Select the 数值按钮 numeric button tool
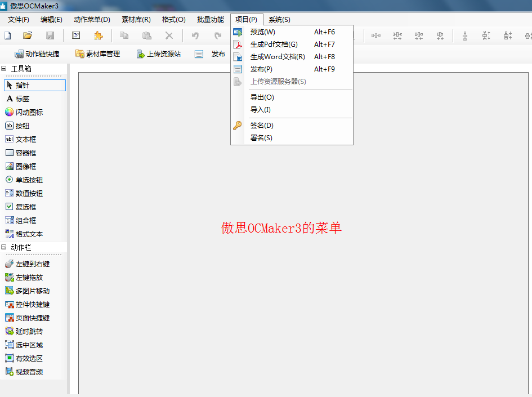Screen dimensions: 532x397 tap(24, 193)
